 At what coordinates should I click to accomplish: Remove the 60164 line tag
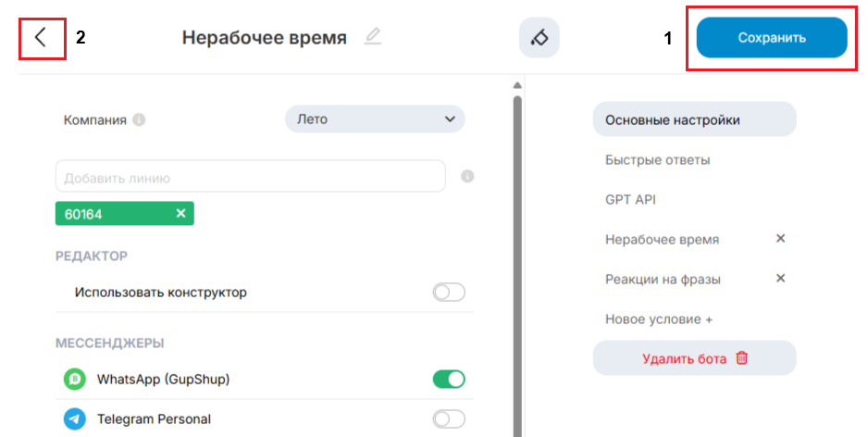180,214
